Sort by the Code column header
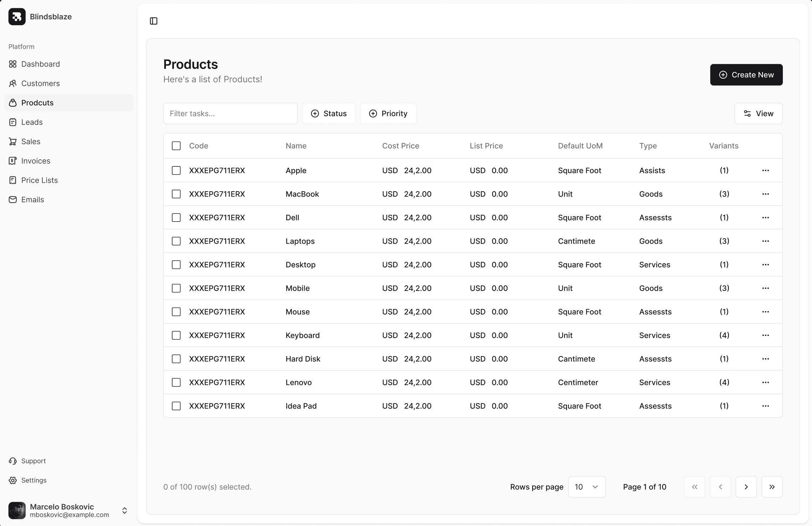Viewport: 812px width, 526px height. (x=199, y=146)
